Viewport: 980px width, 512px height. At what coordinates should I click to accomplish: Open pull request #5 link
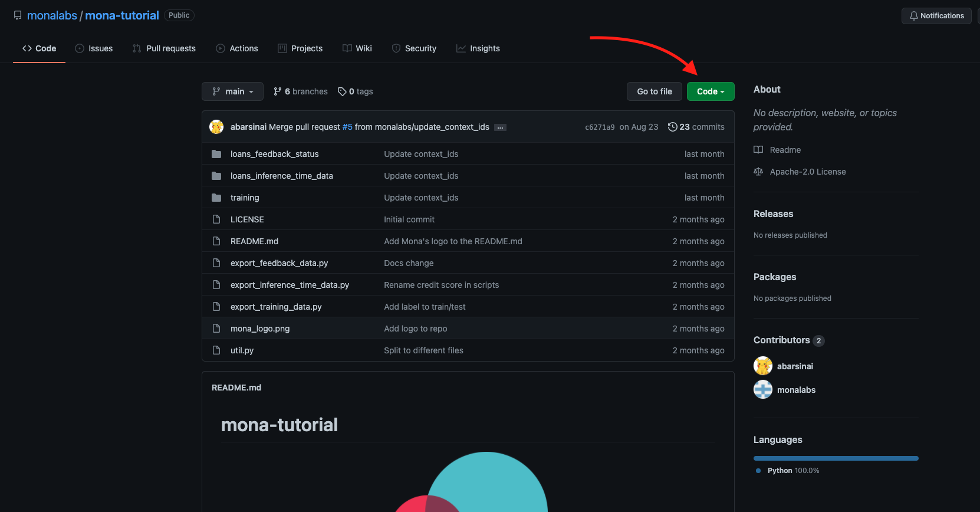347,127
